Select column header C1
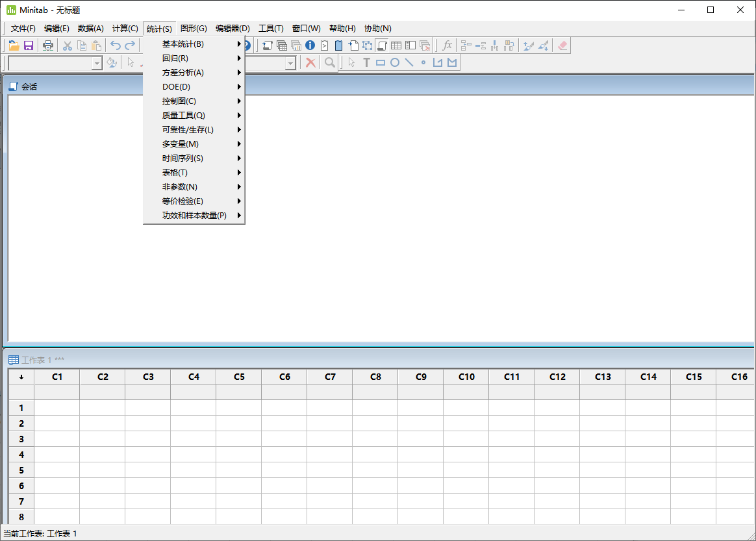The width and height of the screenshot is (756, 541). pos(57,377)
